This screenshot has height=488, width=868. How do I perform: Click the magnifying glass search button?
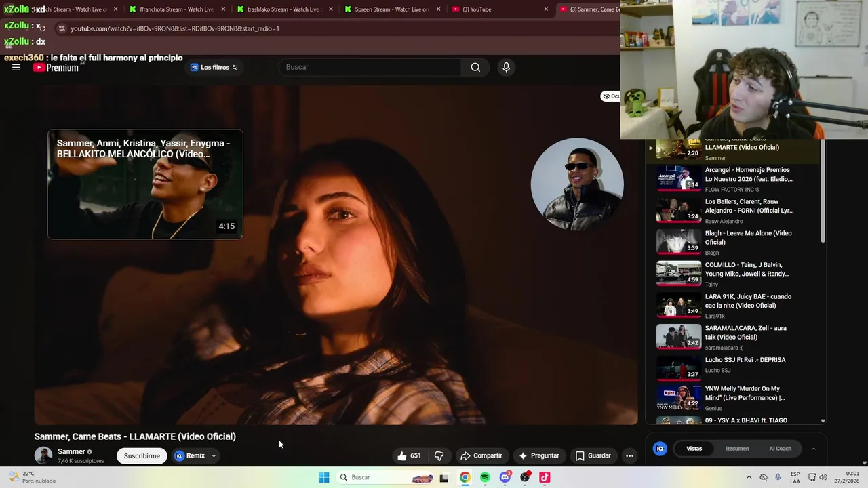475,67
